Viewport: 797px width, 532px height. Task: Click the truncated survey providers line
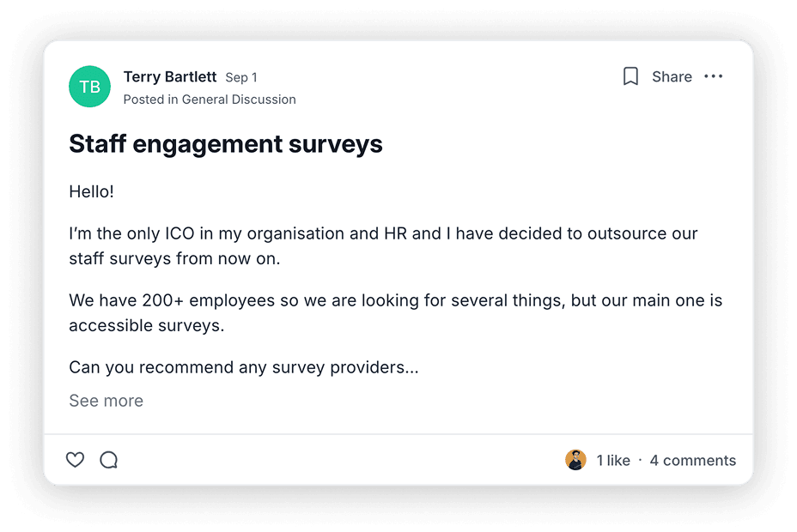pyautogui.click(x=244, y=367)
